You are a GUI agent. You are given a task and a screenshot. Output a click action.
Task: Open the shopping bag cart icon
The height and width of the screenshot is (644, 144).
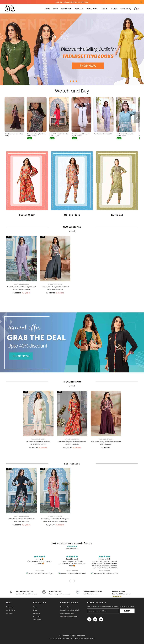point(135,9)
